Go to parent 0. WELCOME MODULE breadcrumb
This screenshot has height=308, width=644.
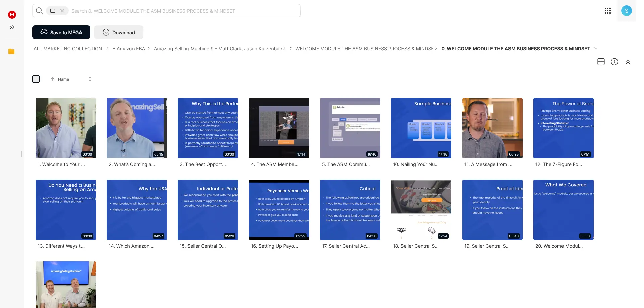pyautogui.click(x=362, y=49)
